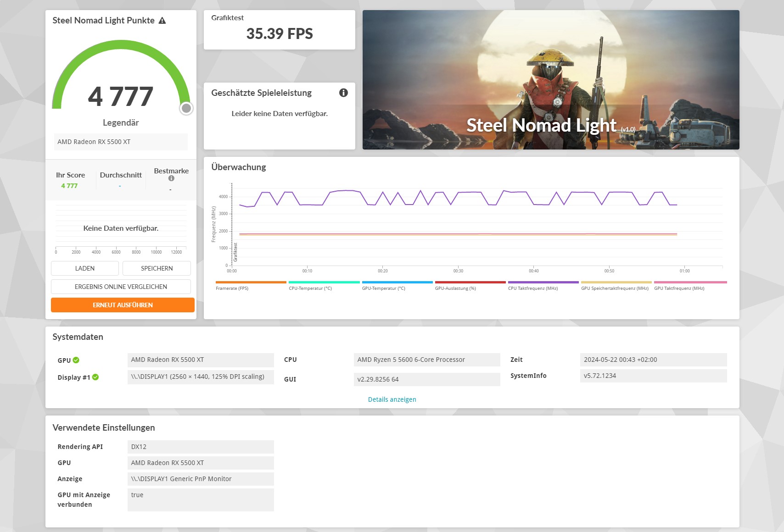Image resolution: width=784 pixels, height=532 pixels.
Task: Click the LADEN button
Action: [x=85, y=268]
